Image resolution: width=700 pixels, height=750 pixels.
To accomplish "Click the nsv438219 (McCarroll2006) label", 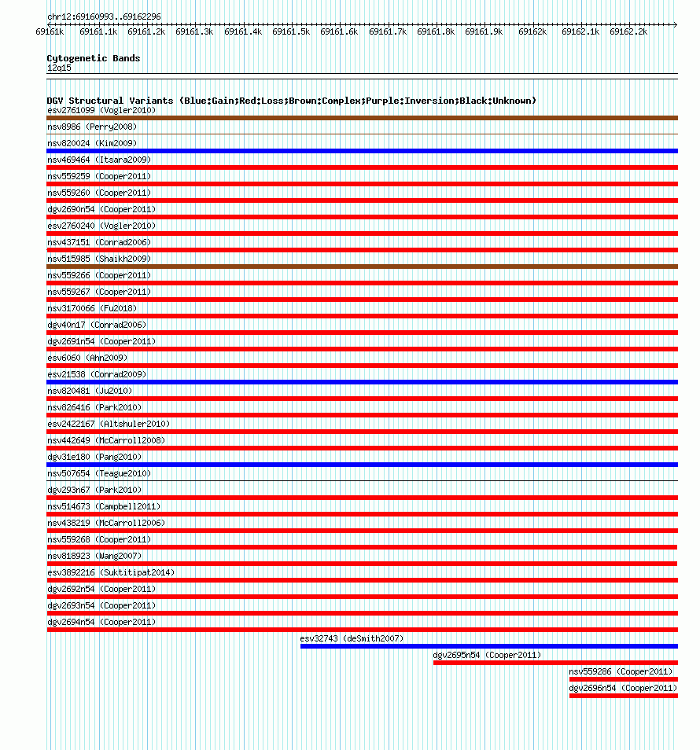I will point(106,523).
